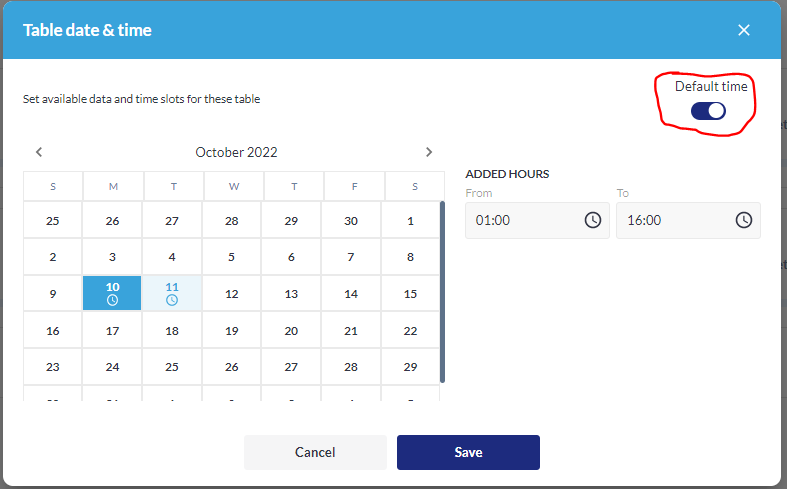Select October 3 in the calendar
This screenshot has width=787, height=489.
[x=112, y=257]
